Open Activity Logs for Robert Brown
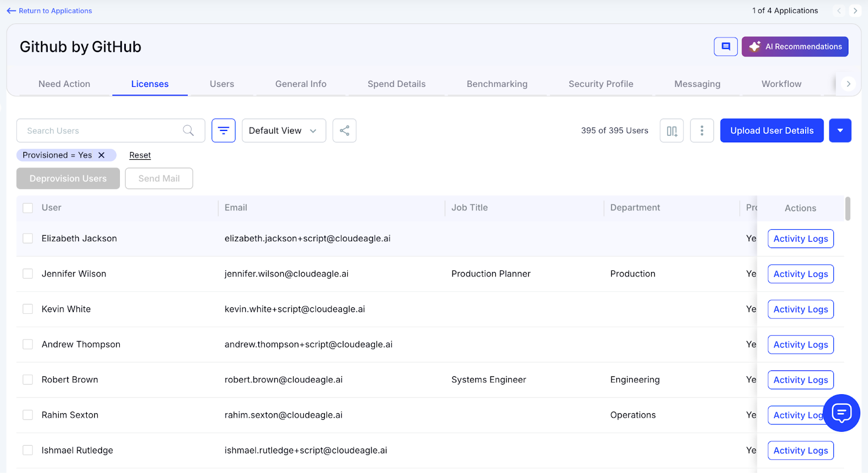 click(x=801, y=380)
